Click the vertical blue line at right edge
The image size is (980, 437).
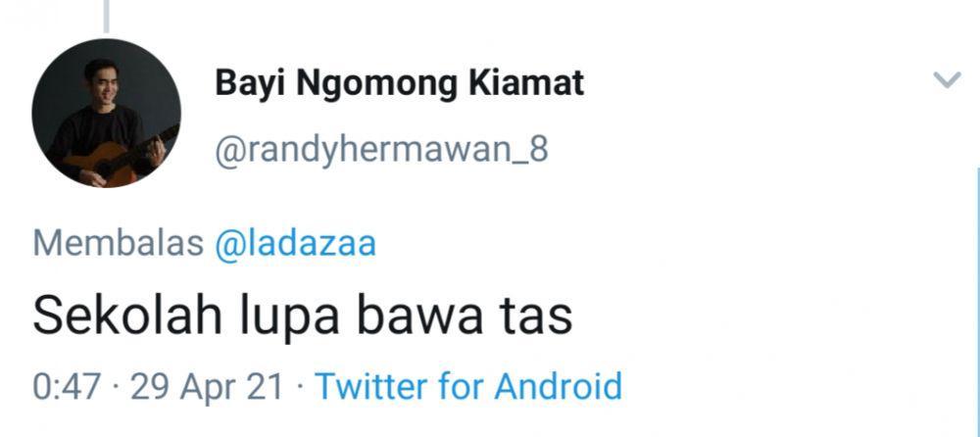coord(977,300)
